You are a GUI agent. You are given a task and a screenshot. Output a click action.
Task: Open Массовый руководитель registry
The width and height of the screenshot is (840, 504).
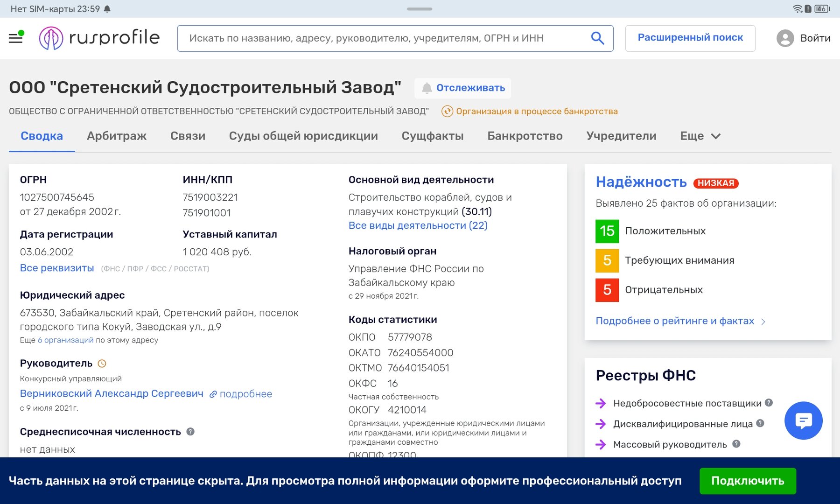(670, 444)
